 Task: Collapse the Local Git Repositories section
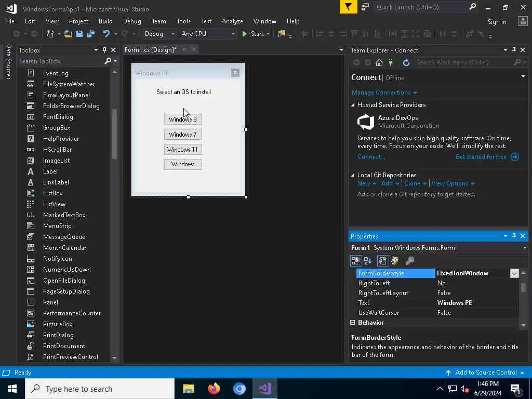(353, 175)
